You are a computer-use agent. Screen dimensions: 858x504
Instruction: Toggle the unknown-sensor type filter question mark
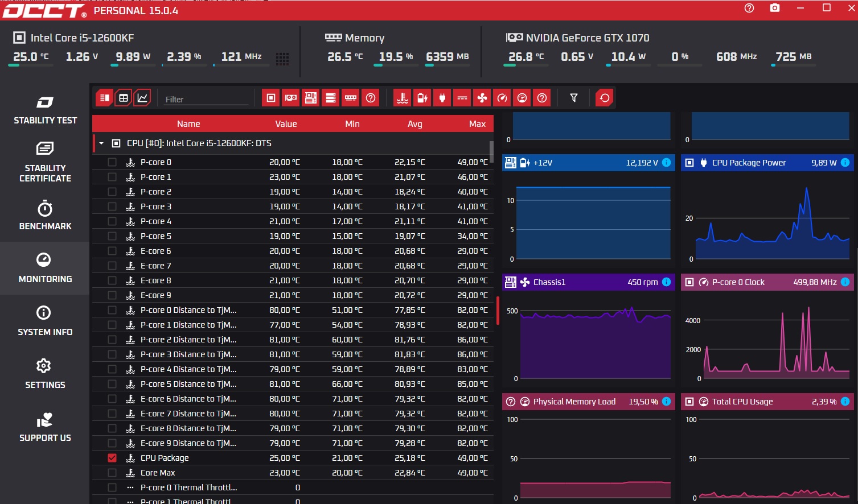(x=542, y=98)
